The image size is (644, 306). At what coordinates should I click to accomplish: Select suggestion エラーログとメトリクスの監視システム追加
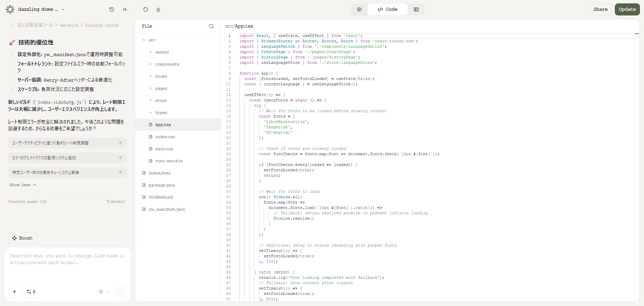point(67,158)
